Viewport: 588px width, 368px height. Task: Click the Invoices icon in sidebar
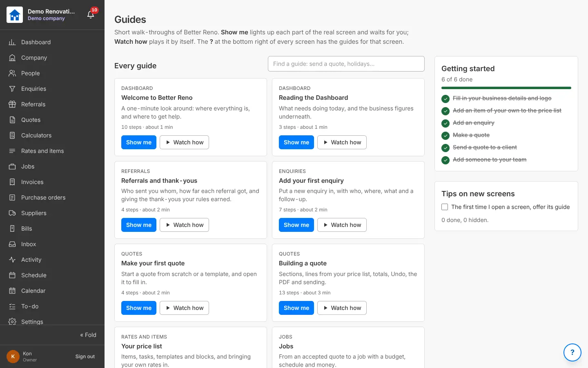pos(12,182)
